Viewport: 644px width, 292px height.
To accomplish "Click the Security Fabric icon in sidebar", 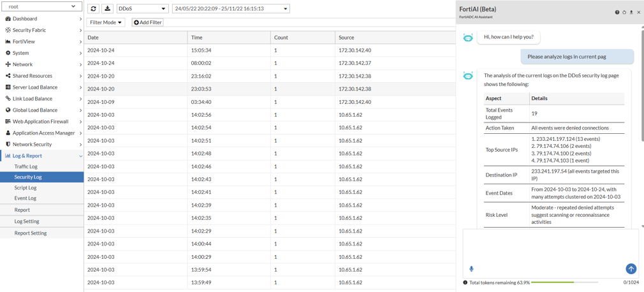I will 8,31.
